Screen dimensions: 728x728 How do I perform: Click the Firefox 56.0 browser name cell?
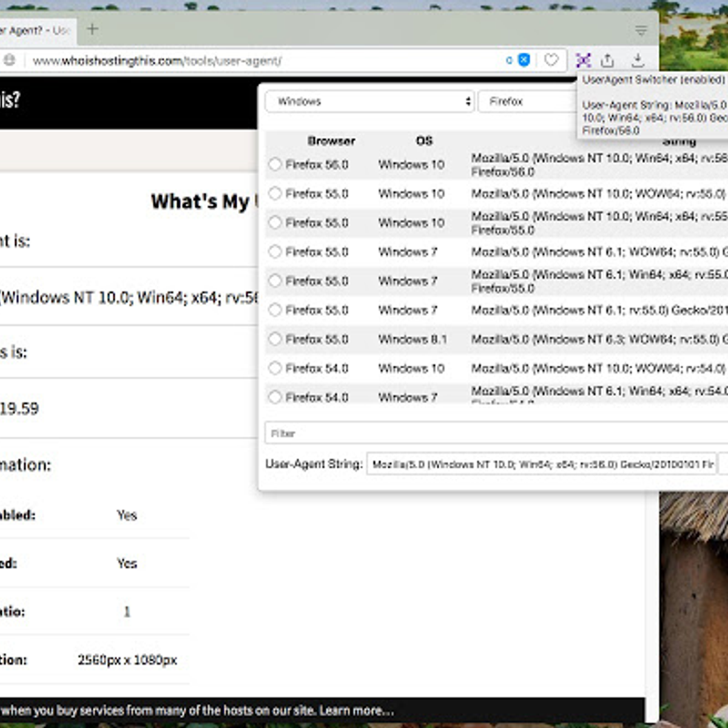[x=317, y=164]
